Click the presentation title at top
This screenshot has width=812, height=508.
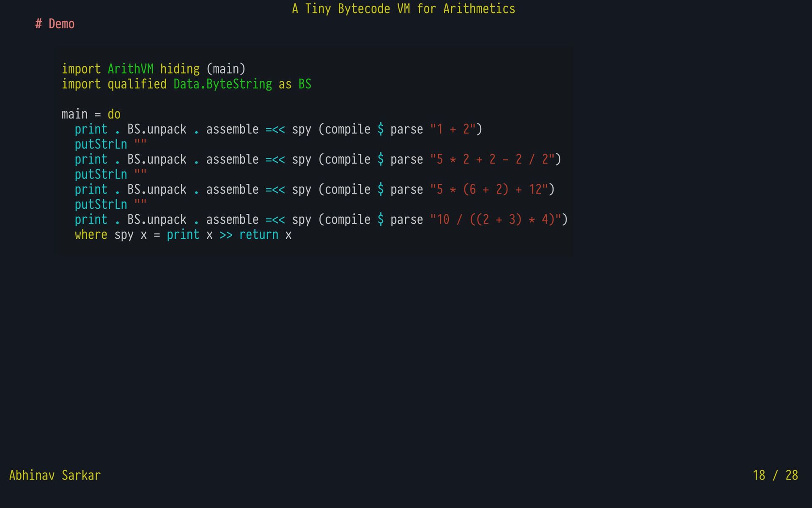pos(403,9)
